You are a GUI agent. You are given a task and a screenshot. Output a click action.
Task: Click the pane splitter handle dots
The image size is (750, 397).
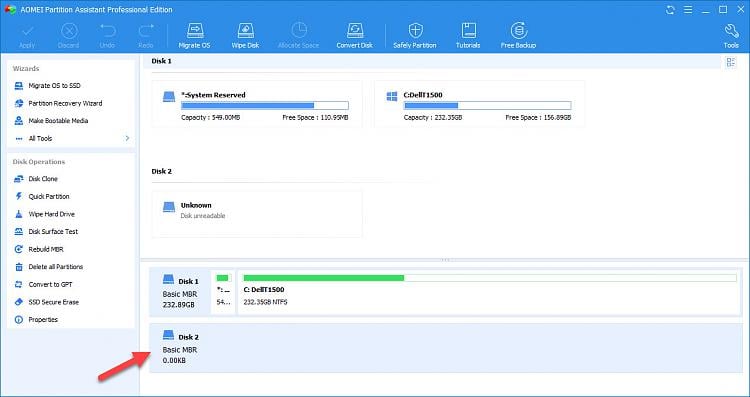pos(445,260)
